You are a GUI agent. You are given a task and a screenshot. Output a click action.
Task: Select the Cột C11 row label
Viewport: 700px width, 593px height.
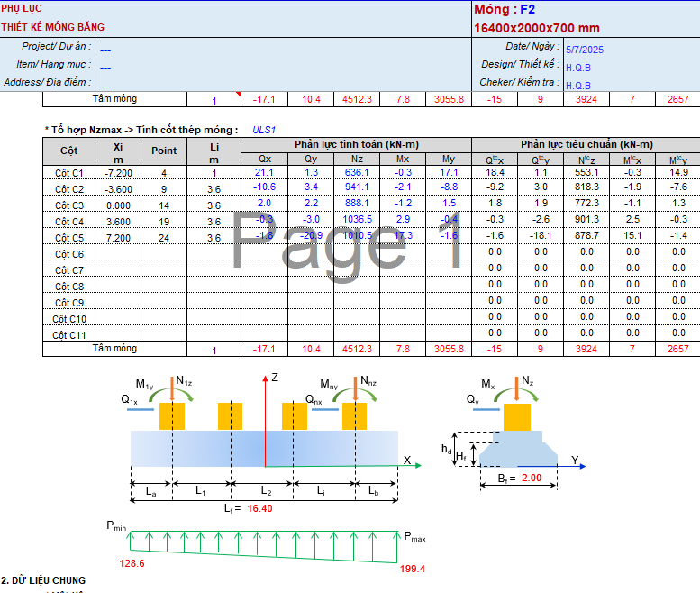pos(69,335)
